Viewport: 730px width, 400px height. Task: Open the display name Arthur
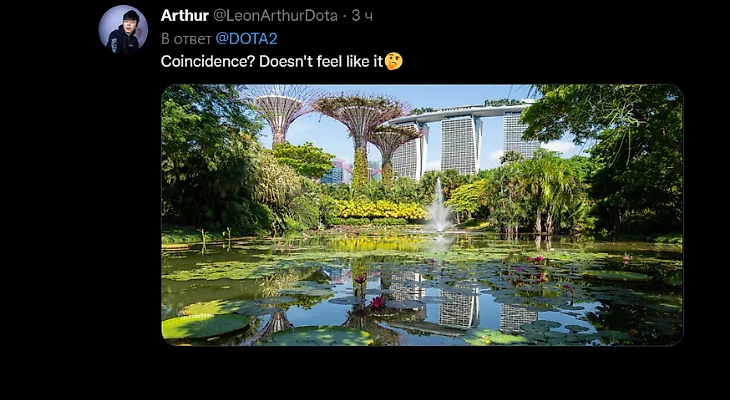(x=184, y=15)
